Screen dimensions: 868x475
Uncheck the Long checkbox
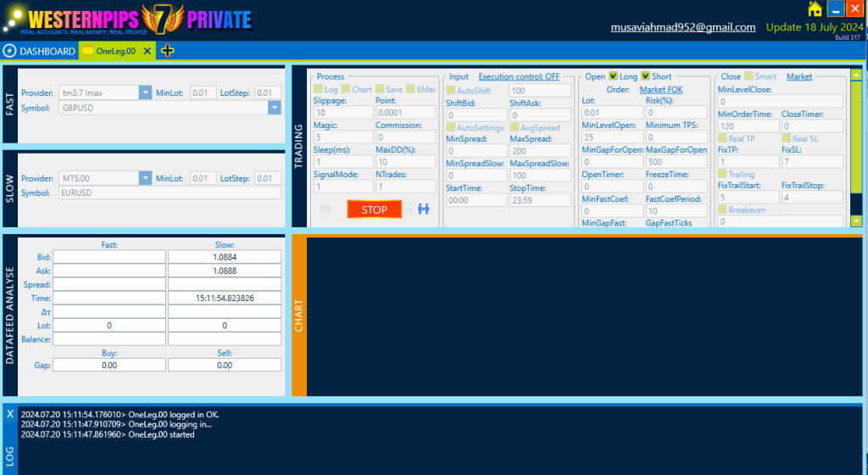[x=613, y=75]
